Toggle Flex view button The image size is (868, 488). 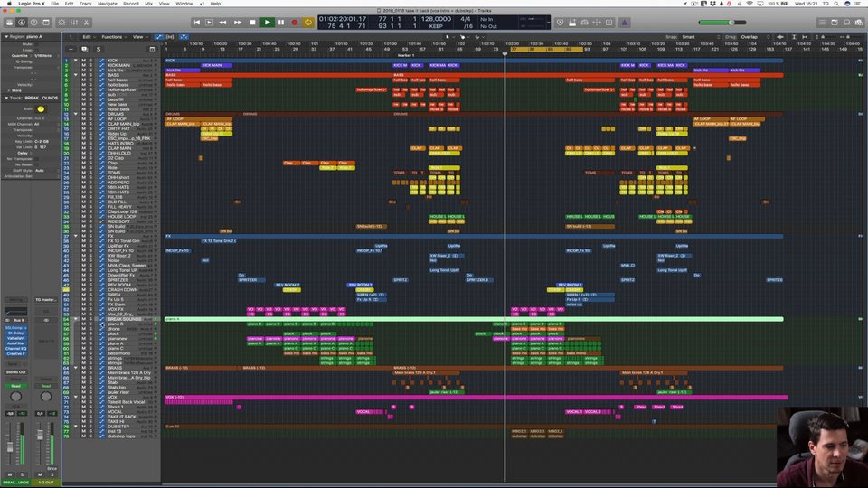(x=171, y=37)
